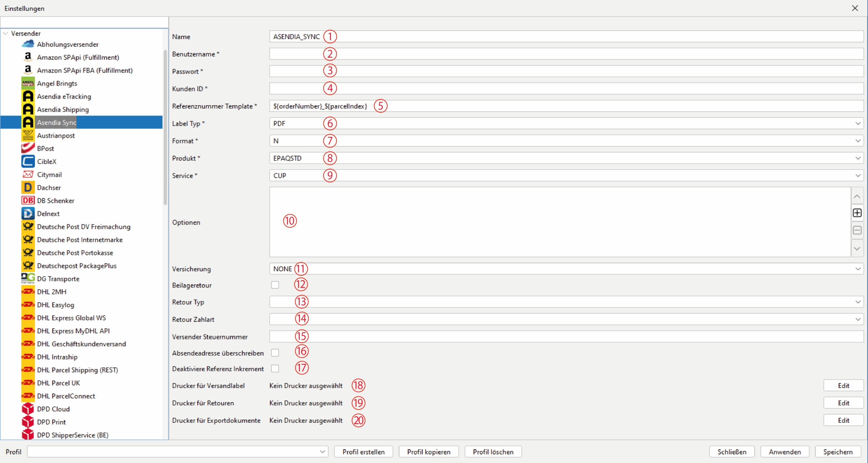Click the Amazon SPApi (Fulfillment) icon
Screen dimensions: 868x463
[x=28, y=57]
